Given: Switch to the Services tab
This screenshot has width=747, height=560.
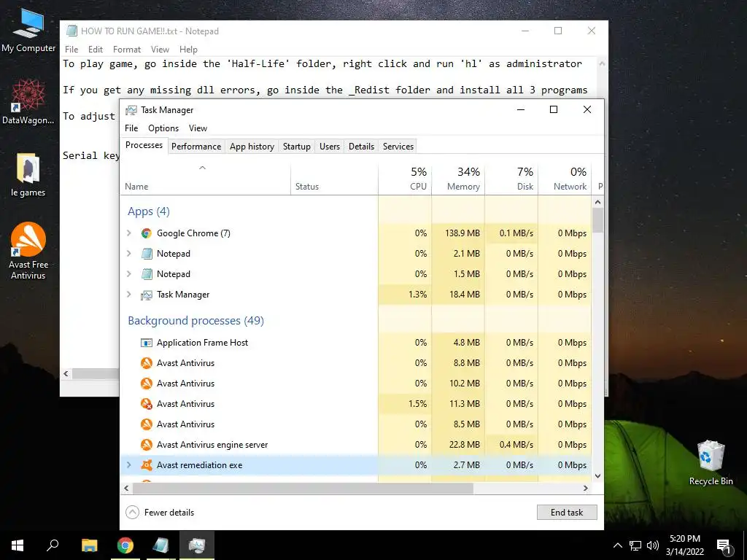Looking at the screenshot, I should 398,146.
